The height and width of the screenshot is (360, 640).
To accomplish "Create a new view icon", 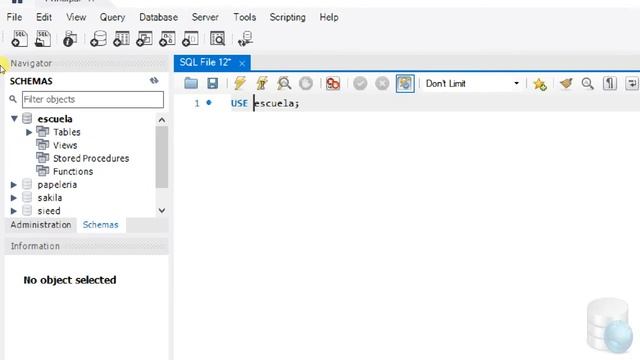I will pyautogui.click(x=144, y=39).
